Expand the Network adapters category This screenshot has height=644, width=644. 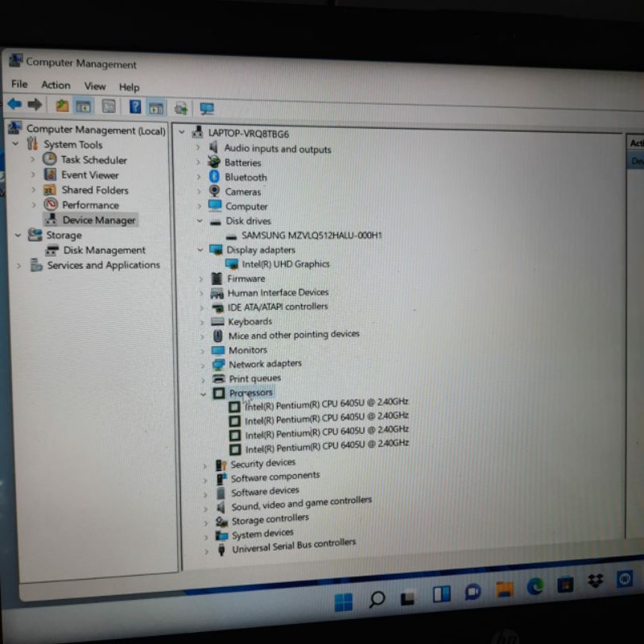click(x=201, y=365)
